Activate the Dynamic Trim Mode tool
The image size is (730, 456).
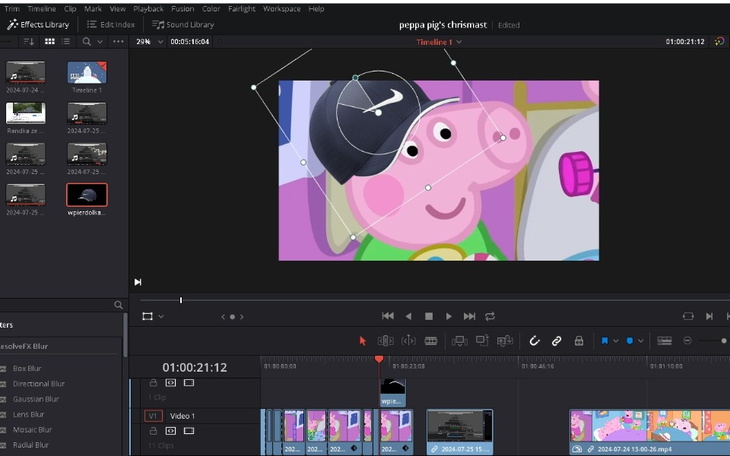[x=408, y=341]
